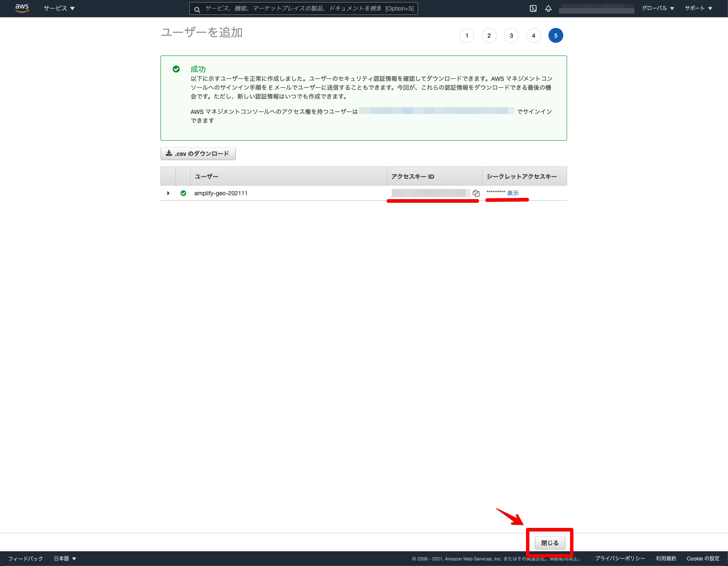Open the グローバル region dropdown
Image resolution: width=728 pixels, height=566 pixels.
click(x=658, y=8)
